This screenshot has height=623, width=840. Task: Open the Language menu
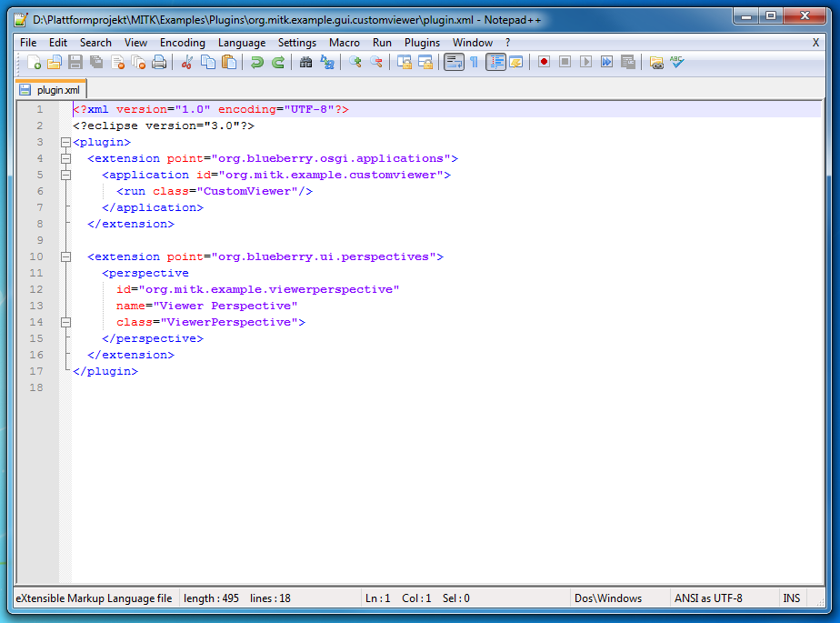click(242, 43)
